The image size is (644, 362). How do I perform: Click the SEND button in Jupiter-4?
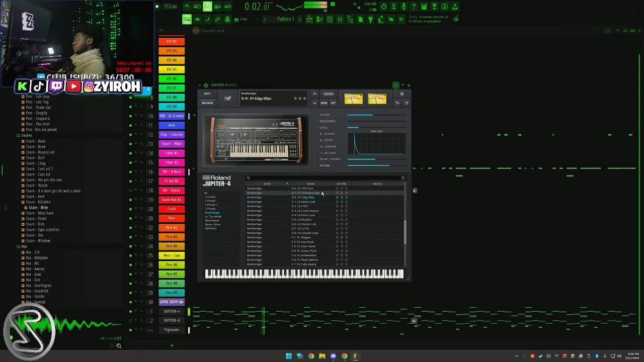(324, 103)
